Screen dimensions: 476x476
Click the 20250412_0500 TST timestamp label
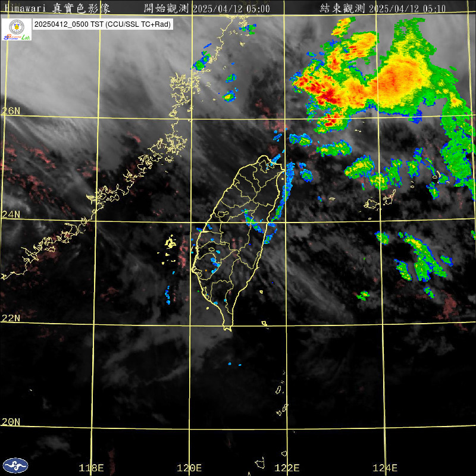[x=102, y=25]
